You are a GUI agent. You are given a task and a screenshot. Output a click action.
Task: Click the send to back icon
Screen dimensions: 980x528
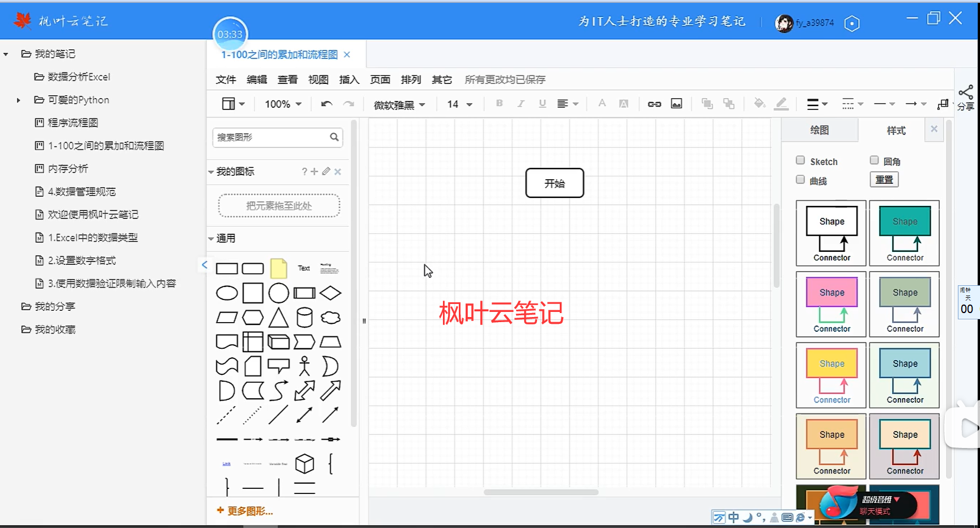[729, 104]
